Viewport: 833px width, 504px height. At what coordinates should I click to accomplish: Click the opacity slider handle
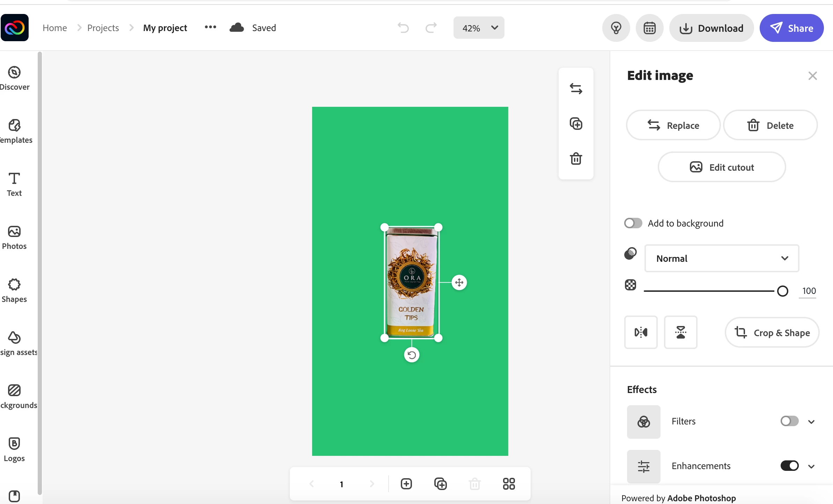[782, 291]
